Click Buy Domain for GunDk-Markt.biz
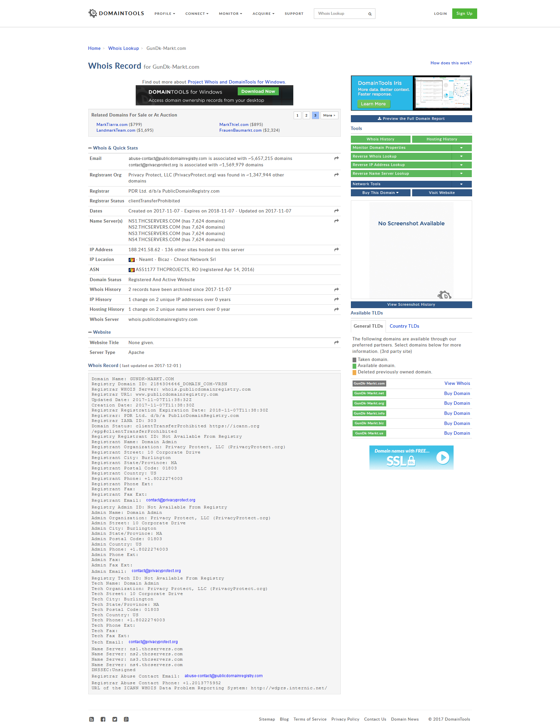The height and width of the screenshot is (728, 560). (x=457, y=423)
